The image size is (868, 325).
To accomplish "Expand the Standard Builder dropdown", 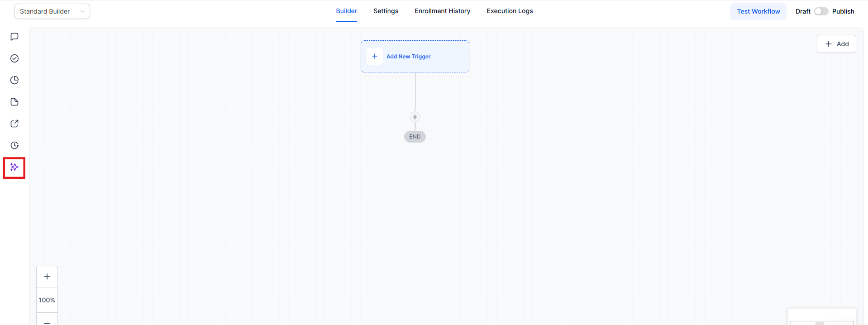I will point(52,11).
